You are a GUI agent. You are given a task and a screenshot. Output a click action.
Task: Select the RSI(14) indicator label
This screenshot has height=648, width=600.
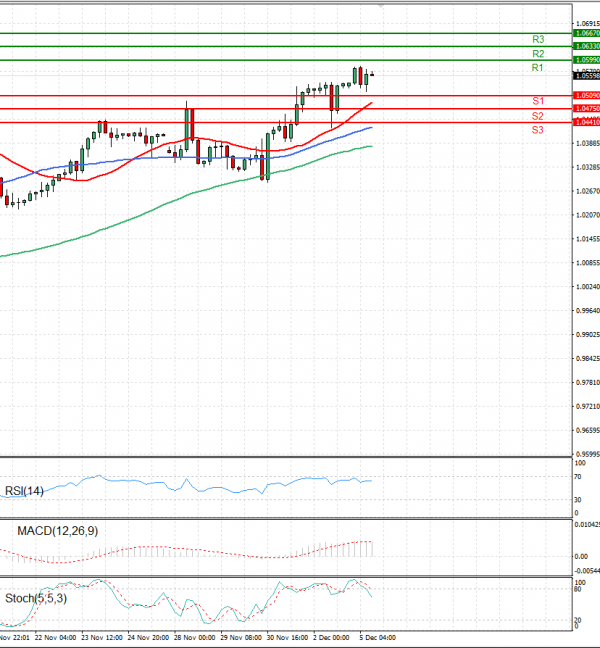(24, 490)
